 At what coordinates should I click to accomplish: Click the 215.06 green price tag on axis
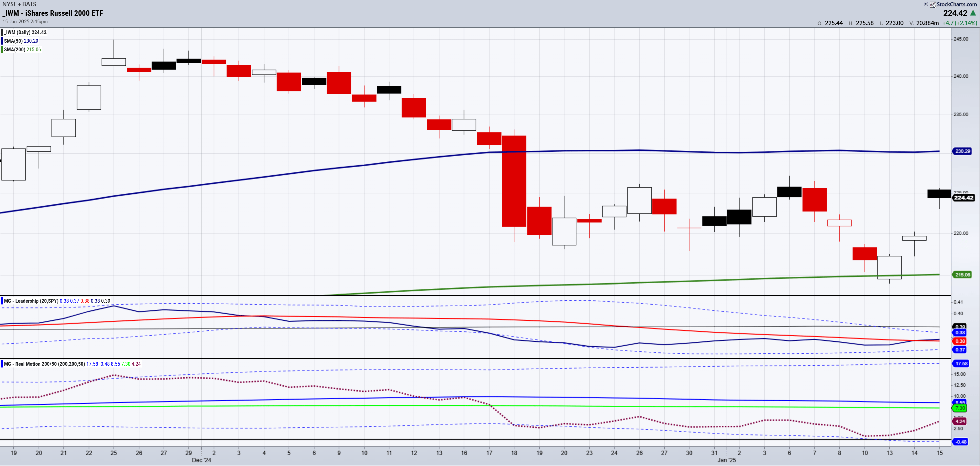(962, 275)
